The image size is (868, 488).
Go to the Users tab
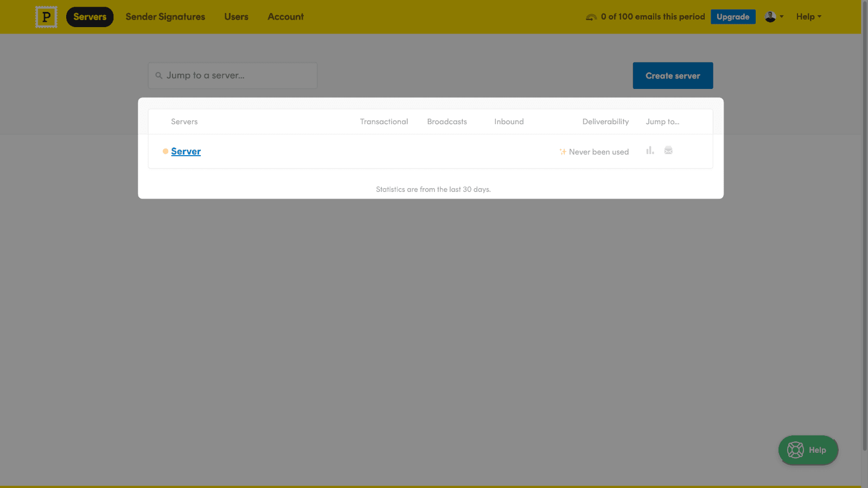click(236, 17)
